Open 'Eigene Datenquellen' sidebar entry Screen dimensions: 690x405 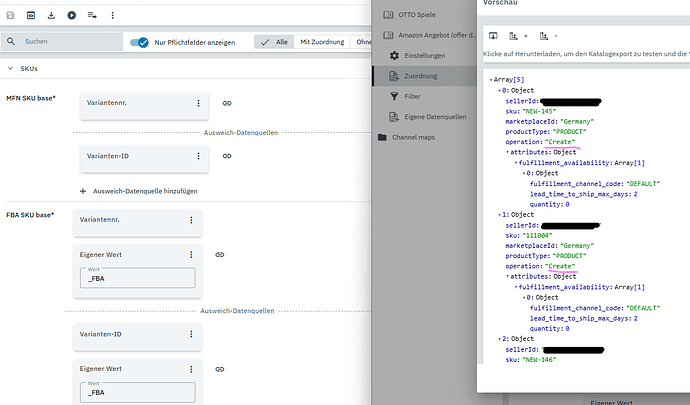click(428, 117)
